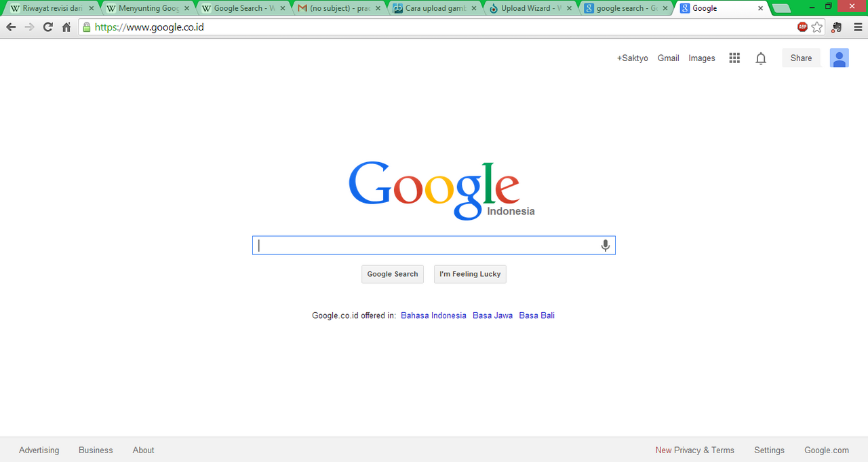The image size is (868, 462).
Task: Restore down the Chrome window
Action: click(829, 6)
